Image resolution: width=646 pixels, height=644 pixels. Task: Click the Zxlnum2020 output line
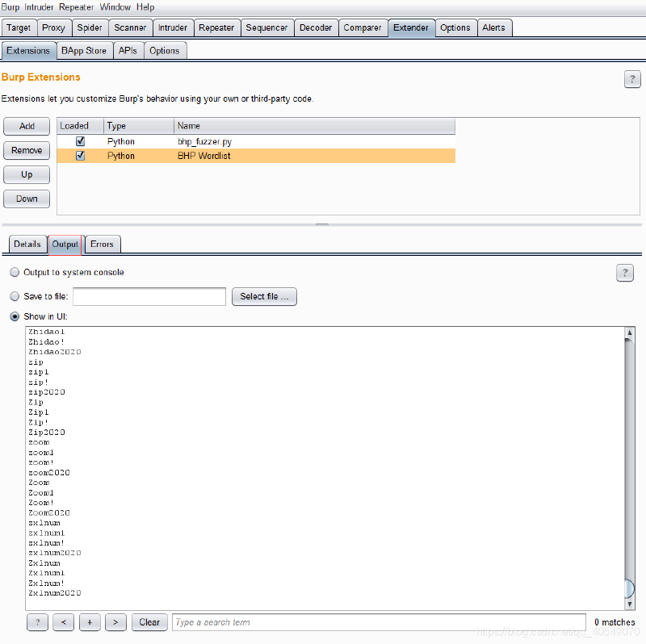pos(55,593)
